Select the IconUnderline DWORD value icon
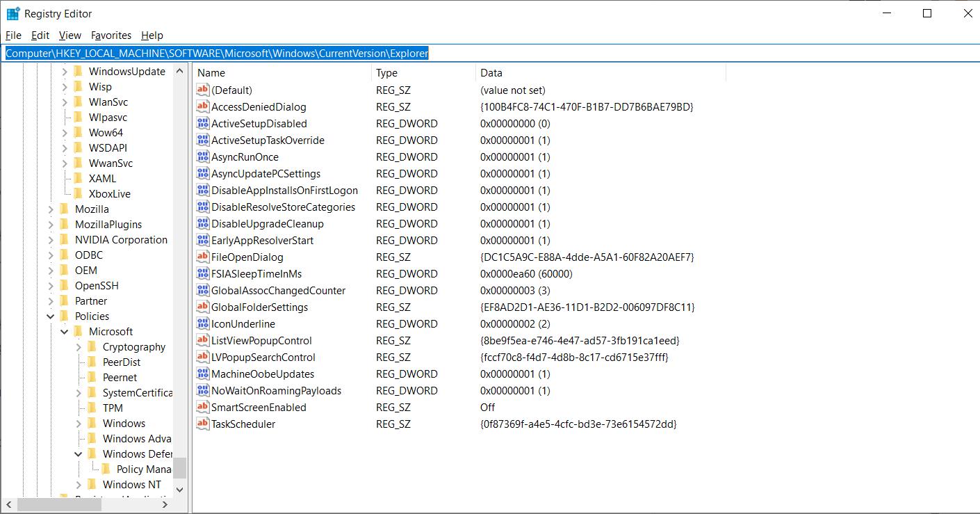980x514 pixels. (202, 323)
